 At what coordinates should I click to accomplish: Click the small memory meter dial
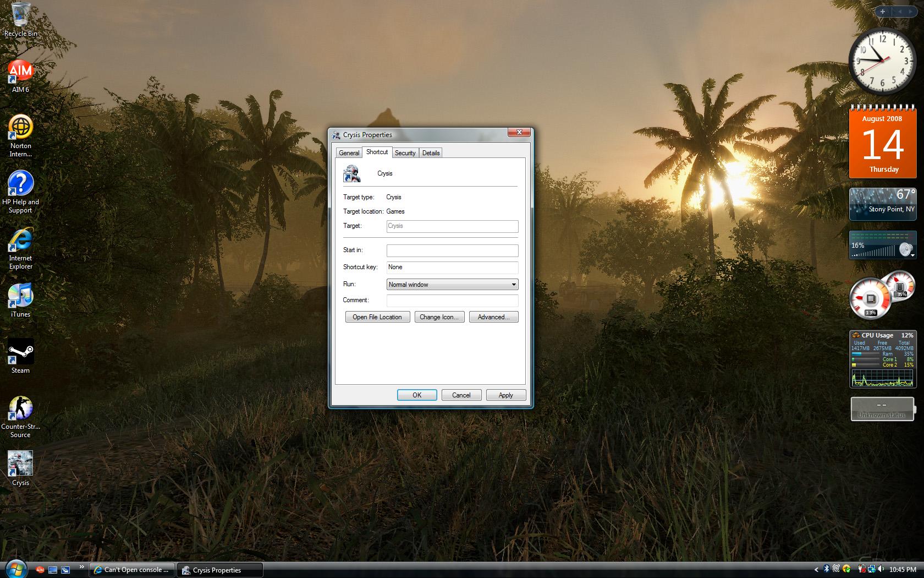(x=900, y=286)
